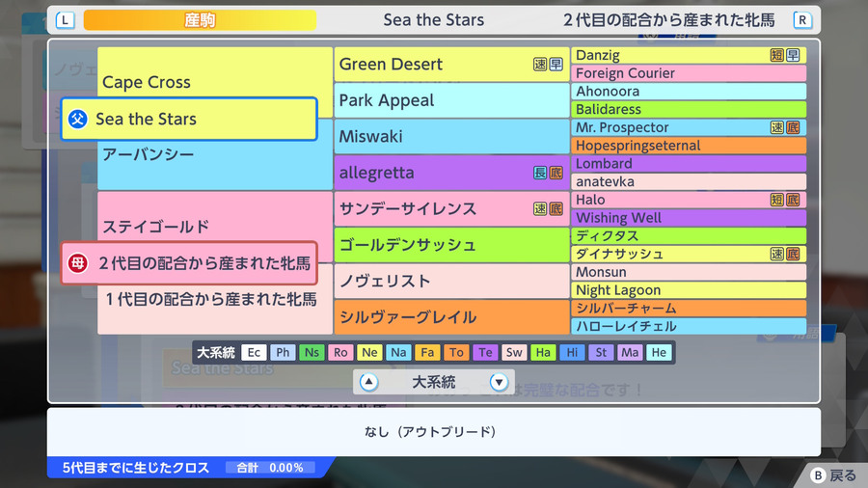The image size is (868, 488).
Task: Select シルヴァーグレイル in the pedigree
Action: coord(451,317)
